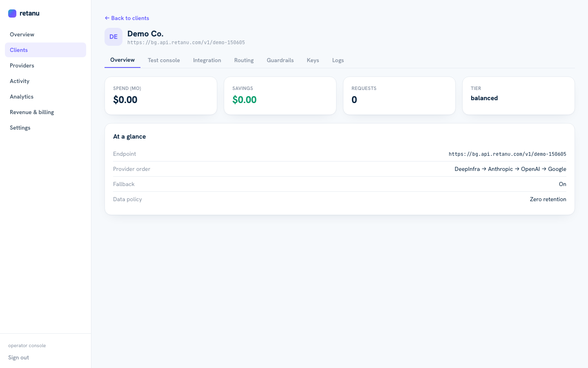
Task: Click the retanu brand name
Action: coord(29,13)
